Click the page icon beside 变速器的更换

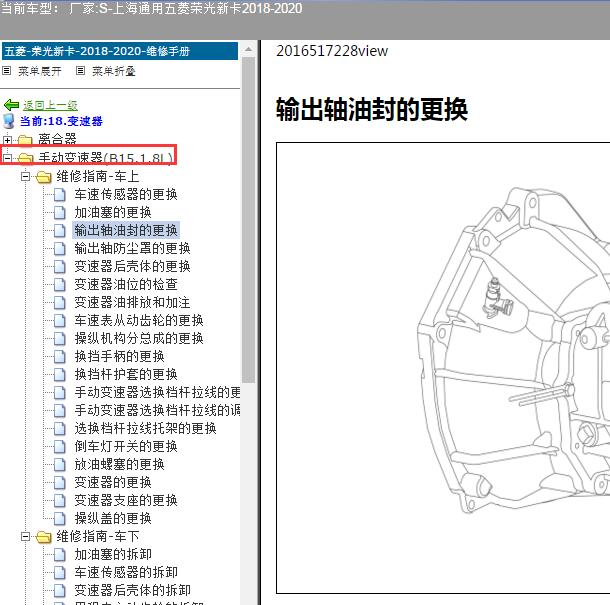(x=60, y=482)
